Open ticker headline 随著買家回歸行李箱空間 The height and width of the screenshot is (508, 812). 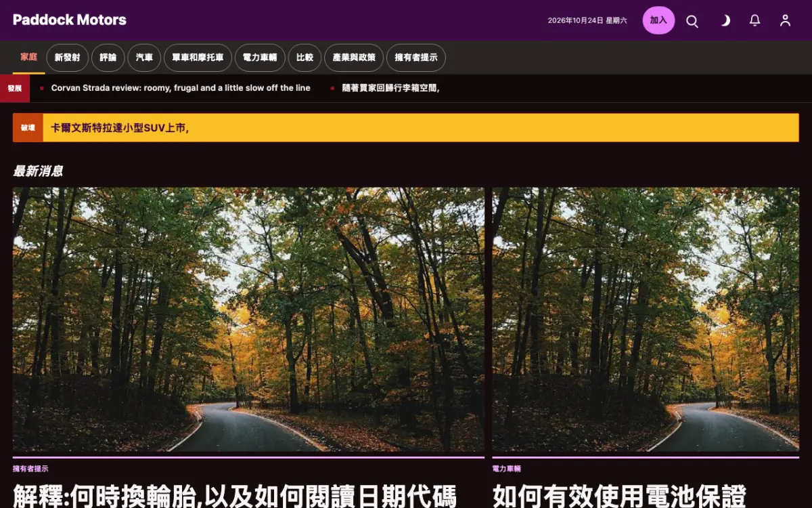[x=390, y=88]
